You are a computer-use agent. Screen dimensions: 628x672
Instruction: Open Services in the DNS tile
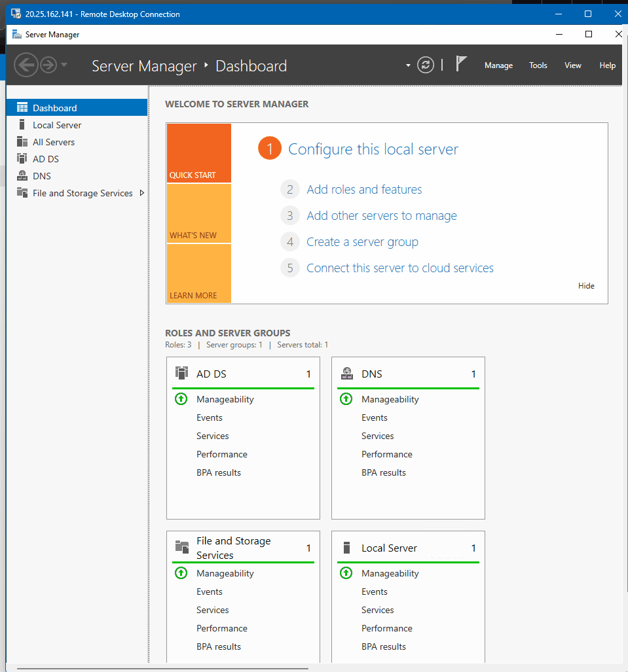point(377,436)
